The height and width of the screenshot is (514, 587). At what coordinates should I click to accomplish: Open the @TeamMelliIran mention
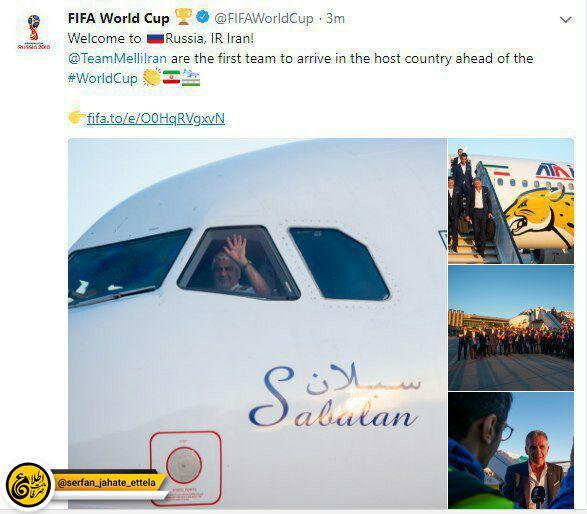(x=117, y=58)
